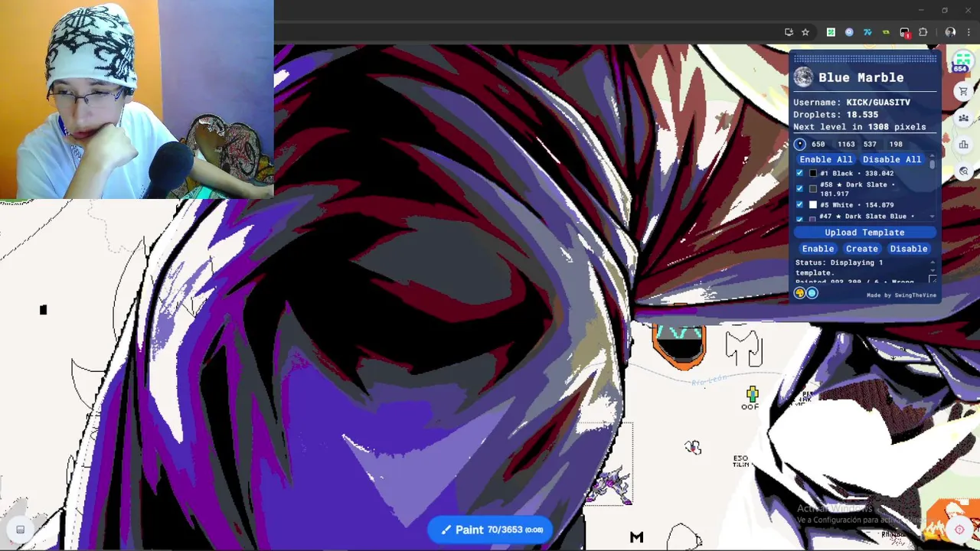Viewport: 980px width, 551px height.
Task: Click Made by SwingTheVine credit
Action: (901, 295)
